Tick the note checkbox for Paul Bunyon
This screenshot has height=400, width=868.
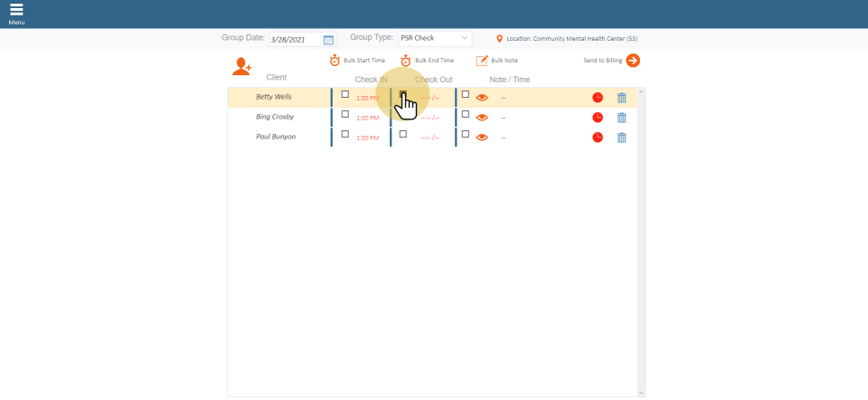(466, 134)
